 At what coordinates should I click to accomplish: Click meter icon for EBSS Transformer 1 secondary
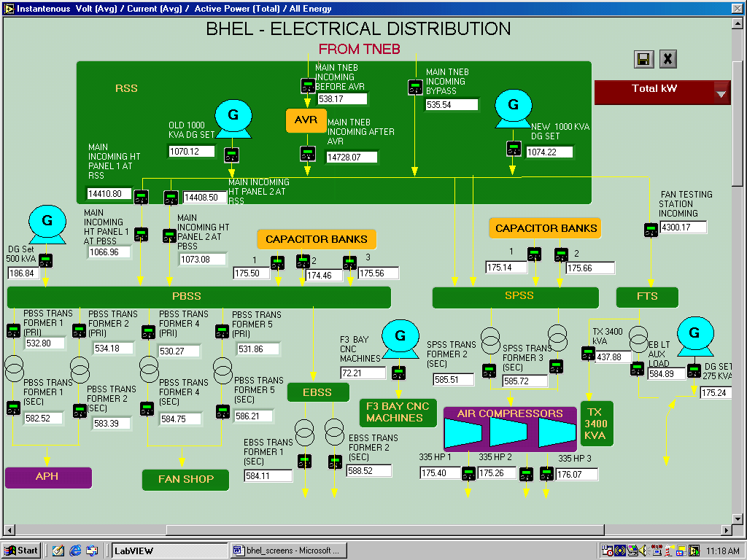[304, 462]
